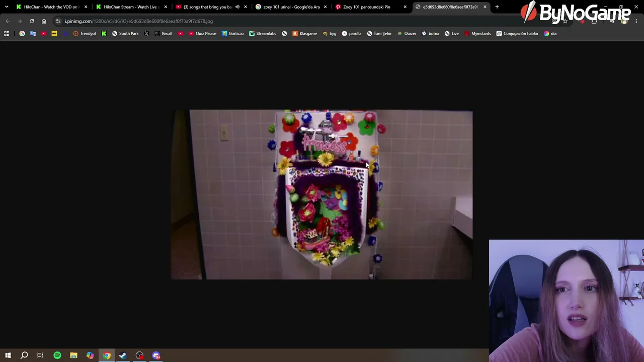
Task: Open the byg bookmark
Action: pos(330,34)
